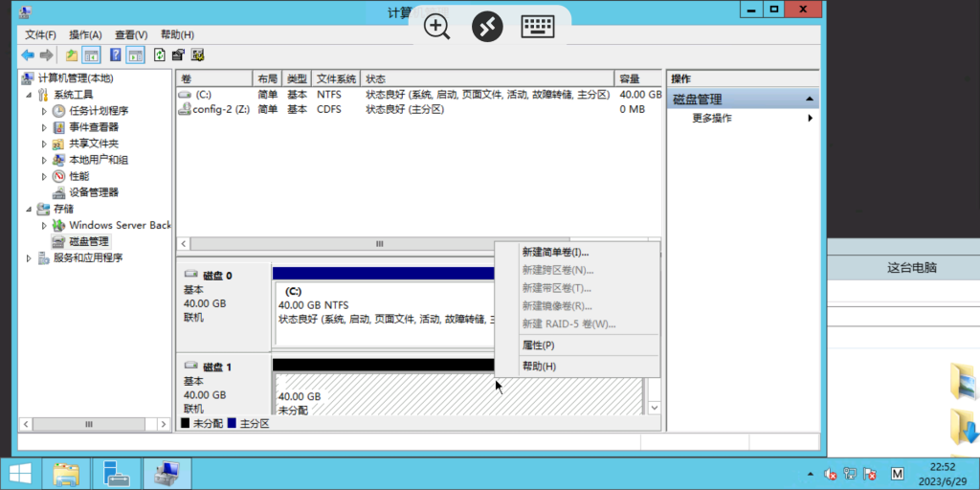Click the Windows Server Backup icon
980x490 pixels.
pyautogui.click(x=58, y=225)
